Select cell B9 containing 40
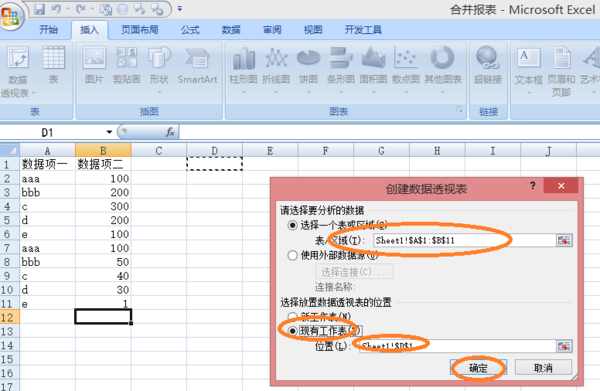Image resolution: width=600 pixels, height=391 pixels. pos(103,276)
